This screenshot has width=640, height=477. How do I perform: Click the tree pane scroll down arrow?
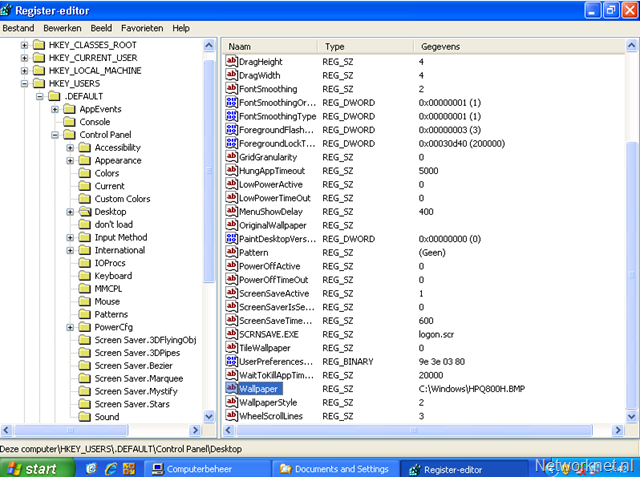pyautogui.click(x=209, y=417)
